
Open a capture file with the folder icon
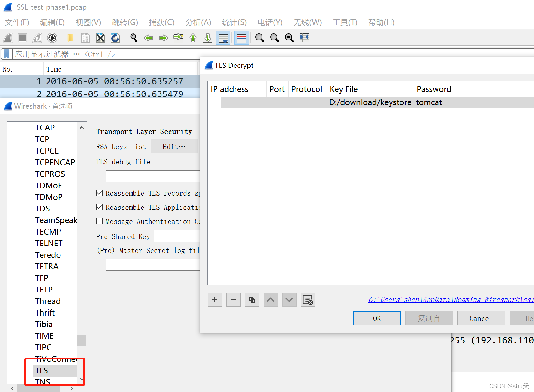pyautogui.click(x=70, y=38)
